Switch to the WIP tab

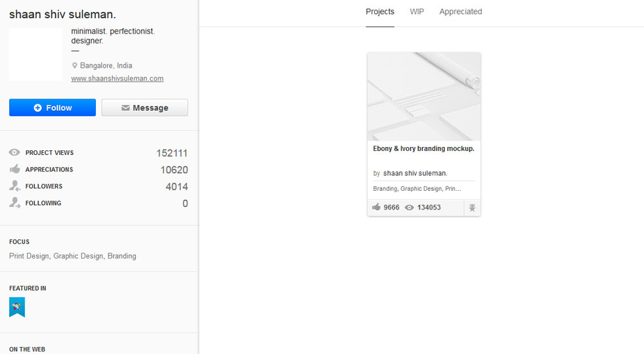(417, 12)
